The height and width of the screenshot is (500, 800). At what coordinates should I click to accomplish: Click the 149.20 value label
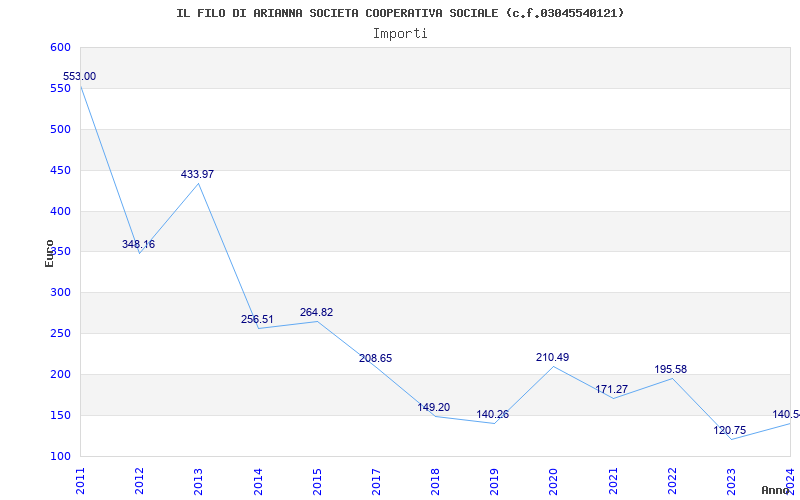tap(434, 407)
